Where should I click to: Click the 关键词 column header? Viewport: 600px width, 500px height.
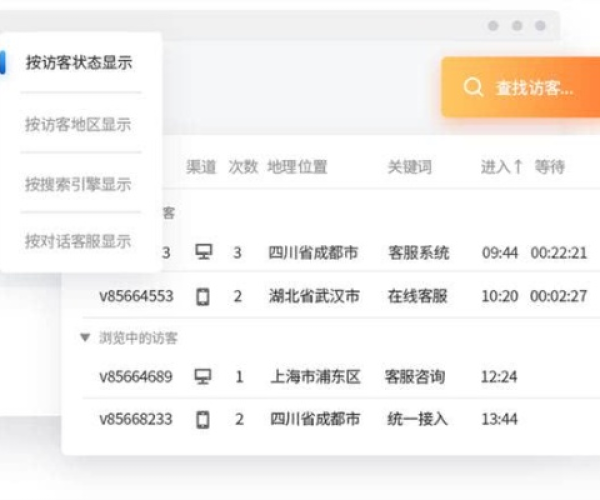pyautogui.click(x=409, y=167)
